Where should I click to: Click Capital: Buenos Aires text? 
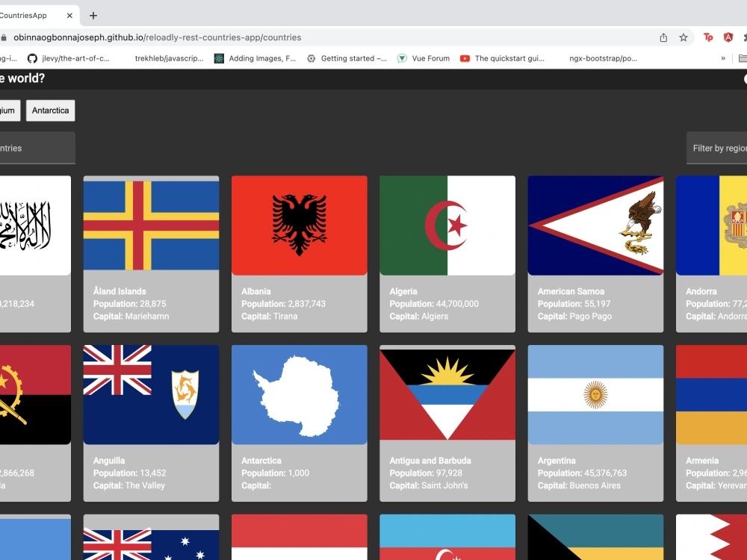[579, 486]
